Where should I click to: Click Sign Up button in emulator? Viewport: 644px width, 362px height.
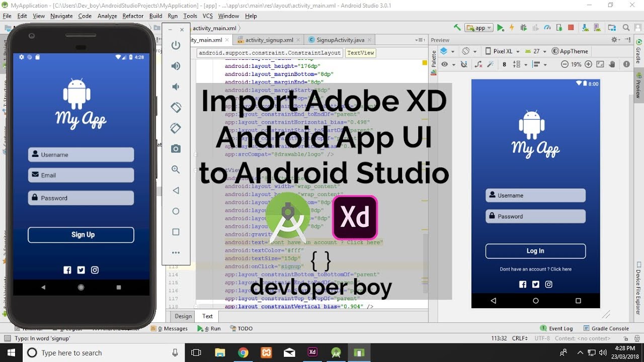(x=81, y=235)
